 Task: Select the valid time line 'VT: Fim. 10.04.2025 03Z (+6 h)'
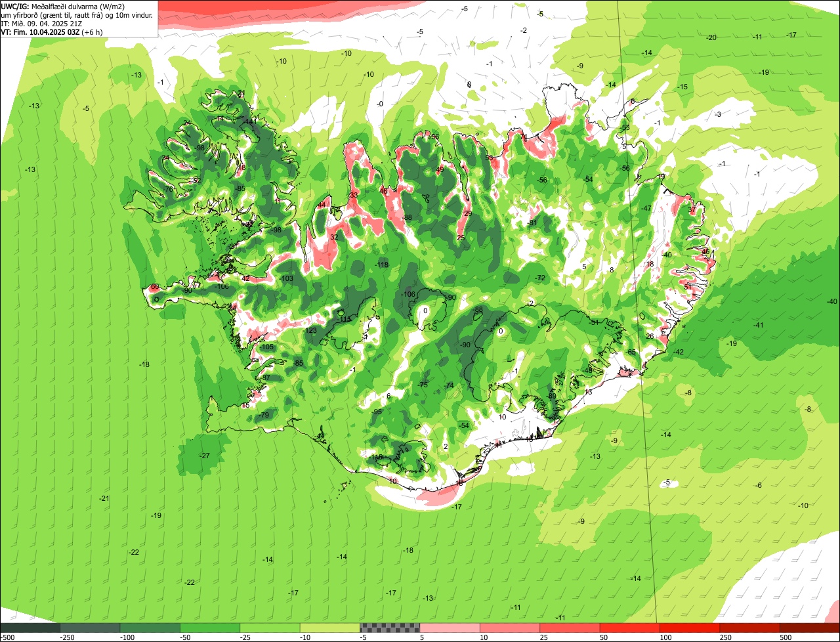pos(51,32)
